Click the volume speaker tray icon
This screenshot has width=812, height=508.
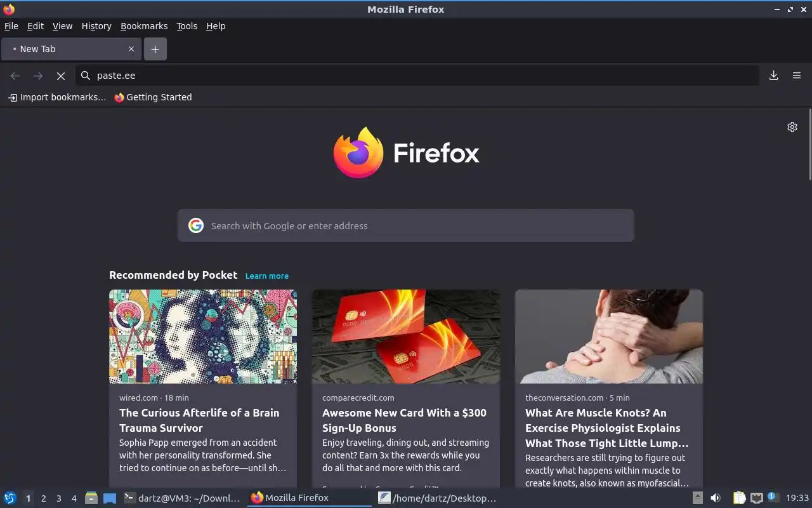(716, 498)
